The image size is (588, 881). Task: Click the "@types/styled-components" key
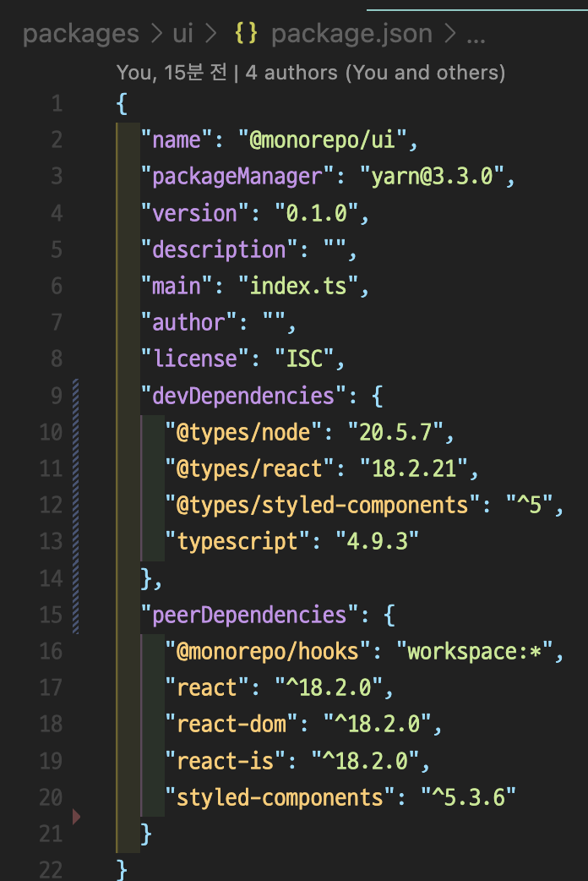click(x=323, y=505)
